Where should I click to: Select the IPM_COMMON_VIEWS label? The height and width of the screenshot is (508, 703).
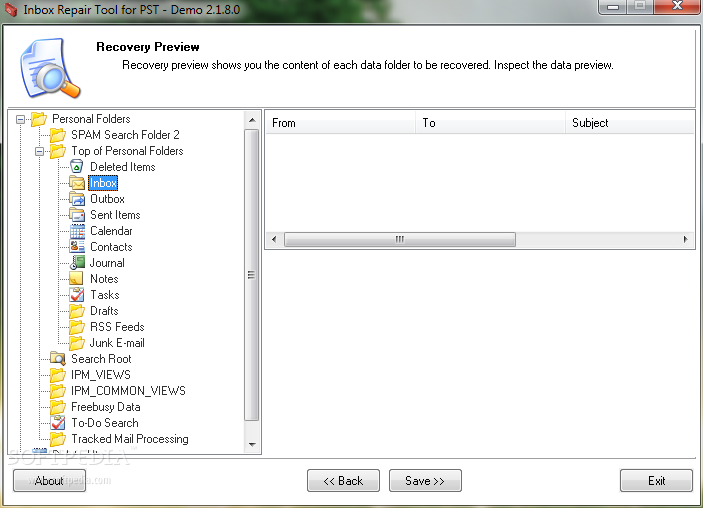[128, 391]
